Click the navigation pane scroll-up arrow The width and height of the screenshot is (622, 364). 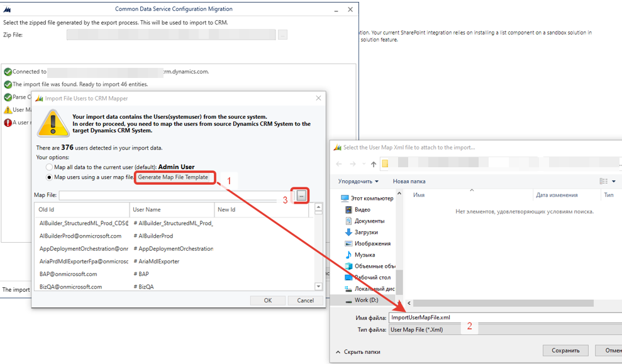[399, 194]
